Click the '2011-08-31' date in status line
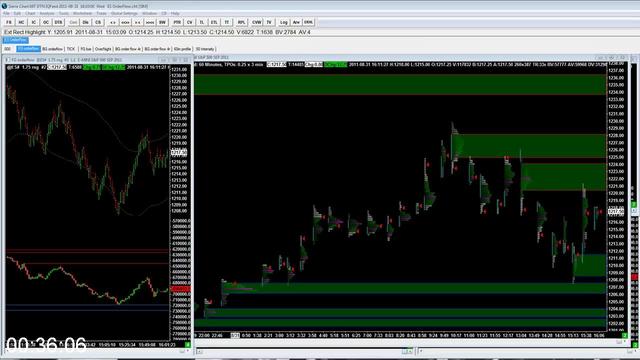 coord(89,32)
